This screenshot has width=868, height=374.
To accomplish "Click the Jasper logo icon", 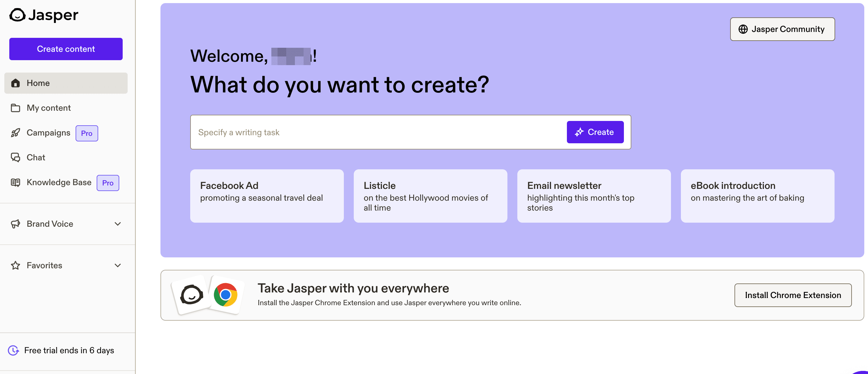I will click(17, 15).
